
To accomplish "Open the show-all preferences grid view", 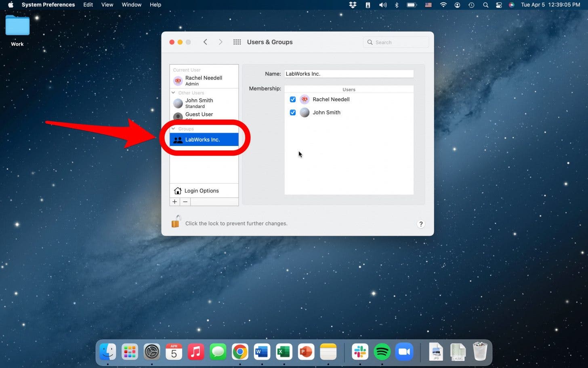I will (237, 42).
